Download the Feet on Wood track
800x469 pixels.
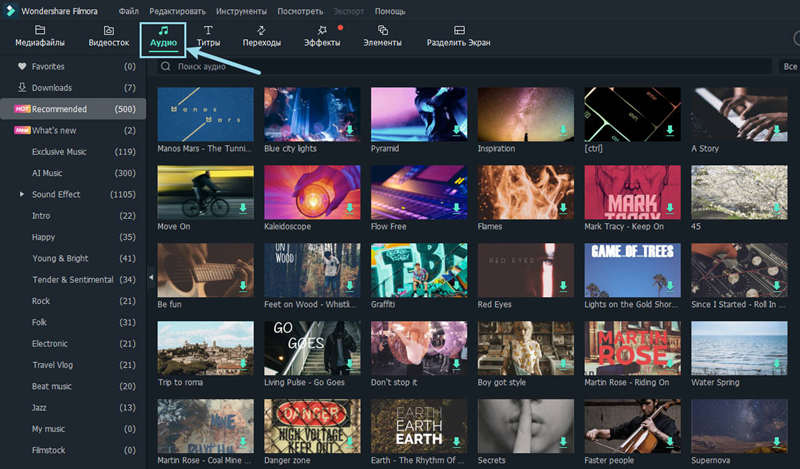(349, 286)
